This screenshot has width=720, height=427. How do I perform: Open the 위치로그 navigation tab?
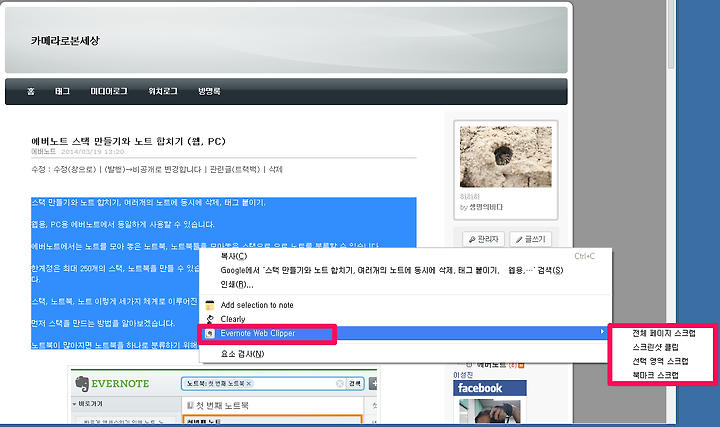click(163, 91)
